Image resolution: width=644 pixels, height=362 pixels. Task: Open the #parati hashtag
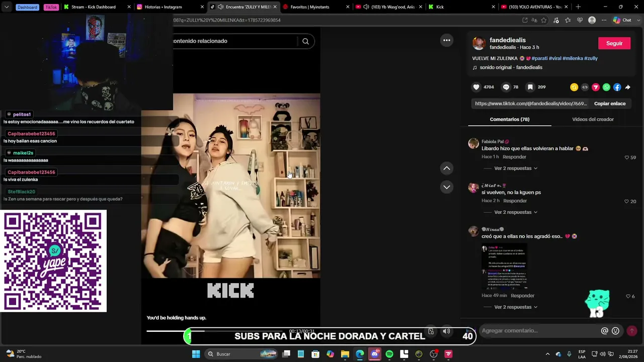click(539, 58)
